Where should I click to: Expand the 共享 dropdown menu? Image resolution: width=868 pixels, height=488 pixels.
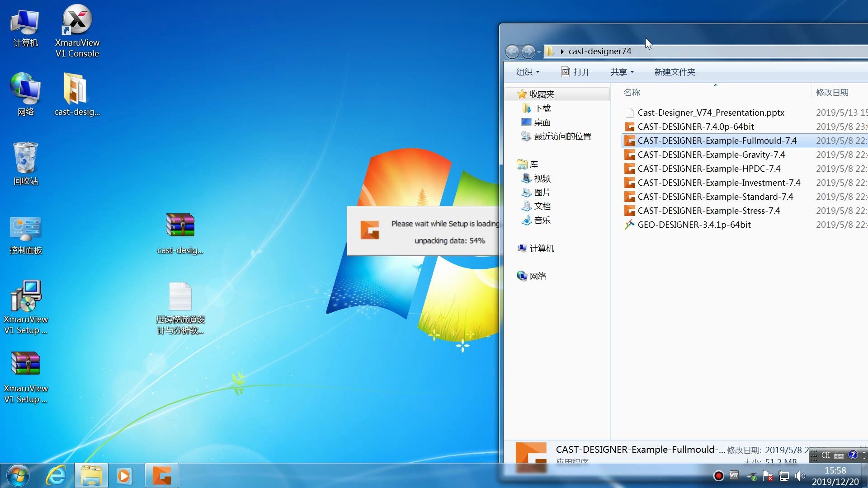click(622, 72)
